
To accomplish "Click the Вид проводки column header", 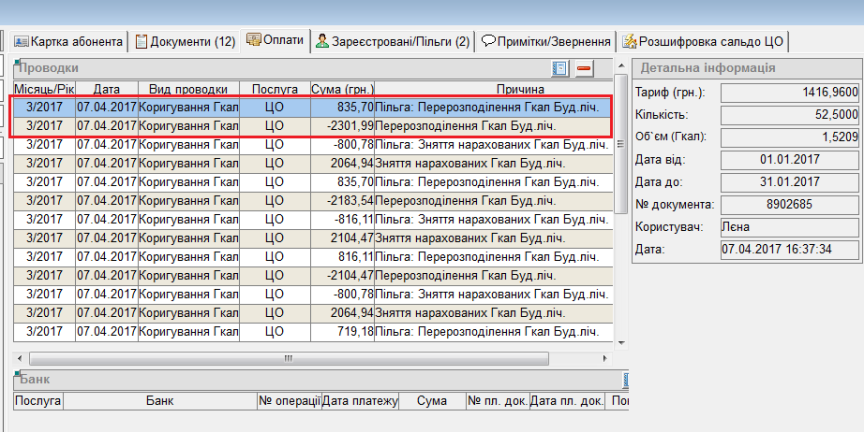I will coord(188,89).
